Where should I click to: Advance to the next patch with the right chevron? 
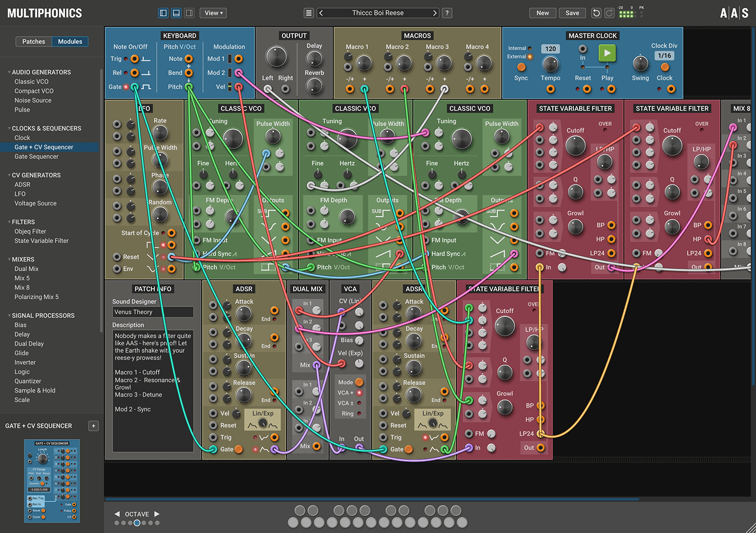[x=435, y=12]
